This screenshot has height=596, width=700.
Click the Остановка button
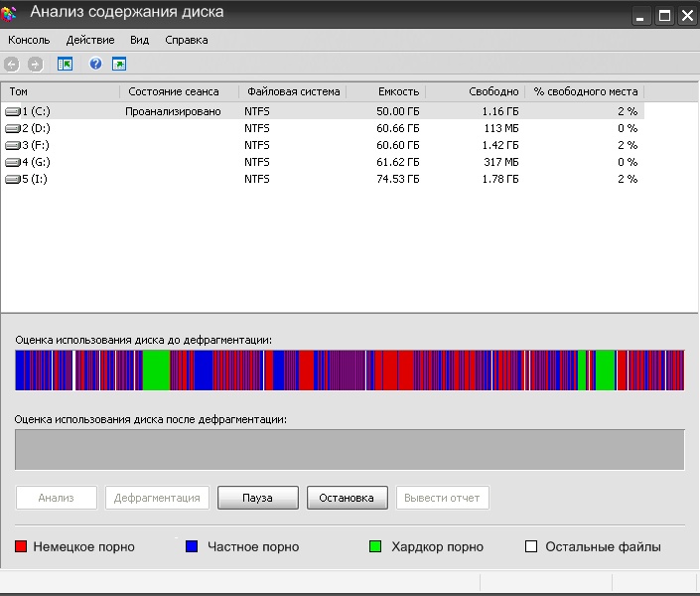click(347, 498)
